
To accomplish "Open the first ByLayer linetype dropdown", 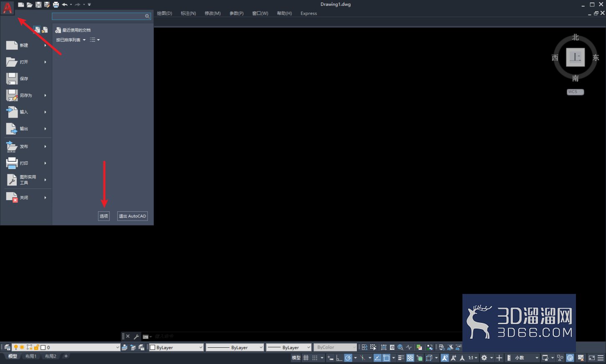I will (235, 347).
